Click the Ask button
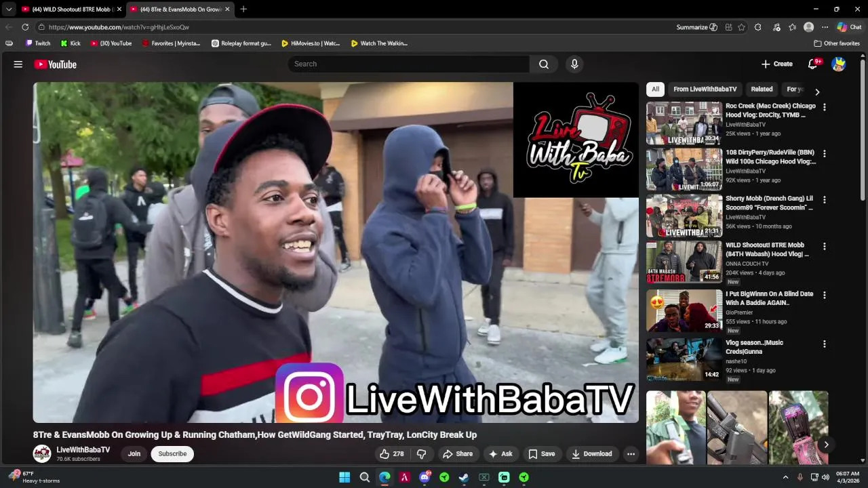Viewport: 868px width, 488px height. pos(500,454)
